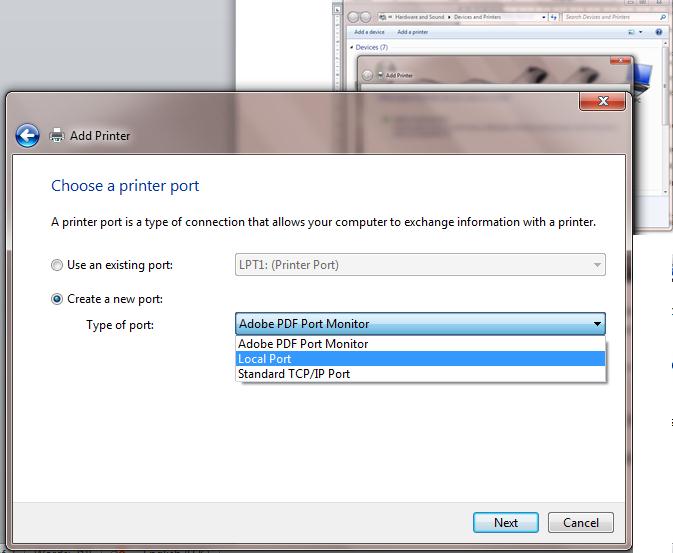This screenshot has height=553, width=673.
Task: Select the Use an existing port option
Action: tap(56, 265)
